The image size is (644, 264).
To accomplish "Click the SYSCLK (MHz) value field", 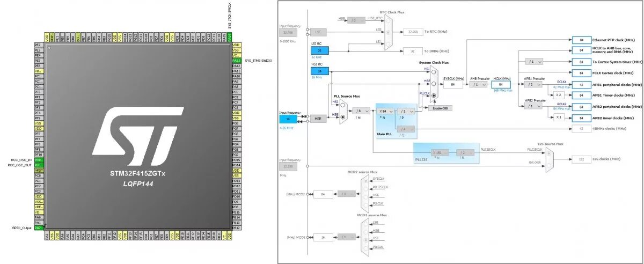I will [x=453, y=84].
